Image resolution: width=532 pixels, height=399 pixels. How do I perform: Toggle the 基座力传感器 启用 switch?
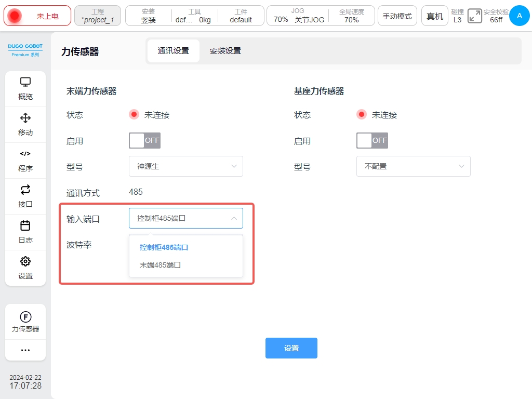pyautogui.click(x=372, y=140)
